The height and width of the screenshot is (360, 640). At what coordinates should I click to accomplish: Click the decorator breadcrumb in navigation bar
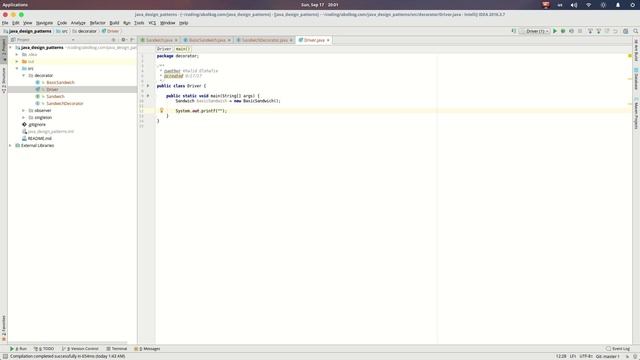84,31
